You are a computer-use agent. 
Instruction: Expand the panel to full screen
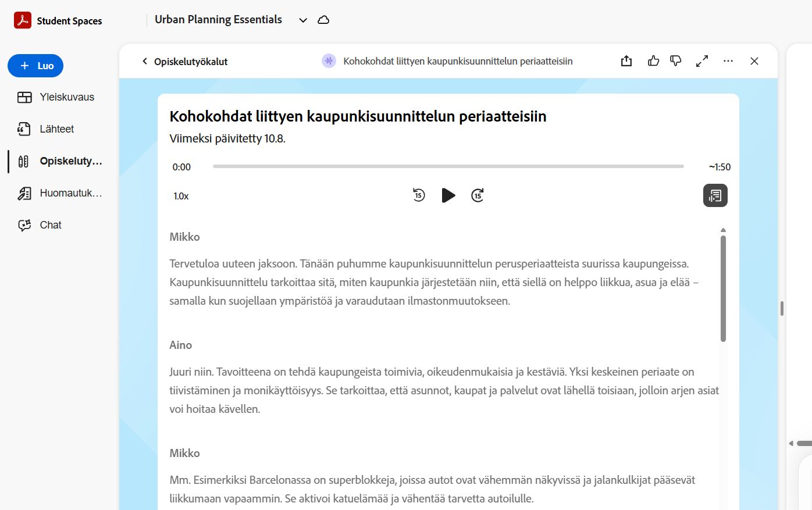702,61
